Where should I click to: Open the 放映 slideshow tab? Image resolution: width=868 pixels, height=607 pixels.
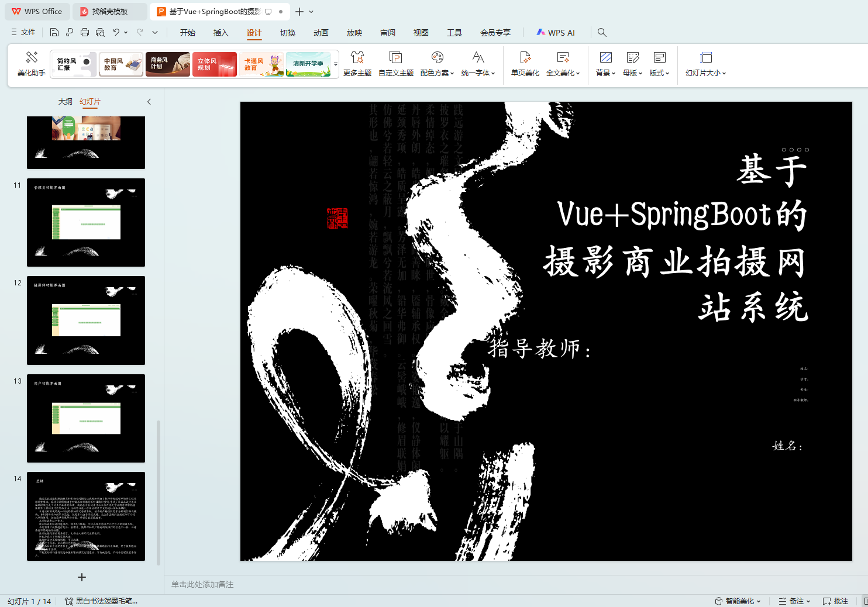tap(354, 33)
